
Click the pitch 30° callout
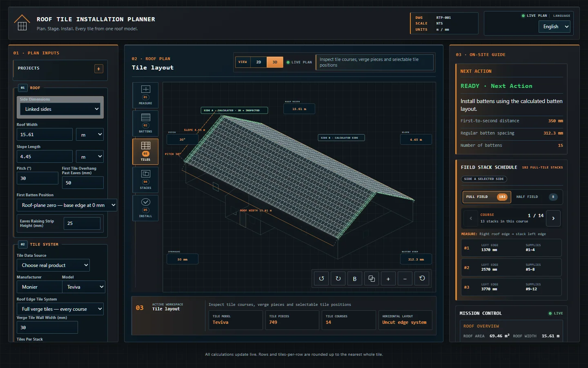click(183, 139)
